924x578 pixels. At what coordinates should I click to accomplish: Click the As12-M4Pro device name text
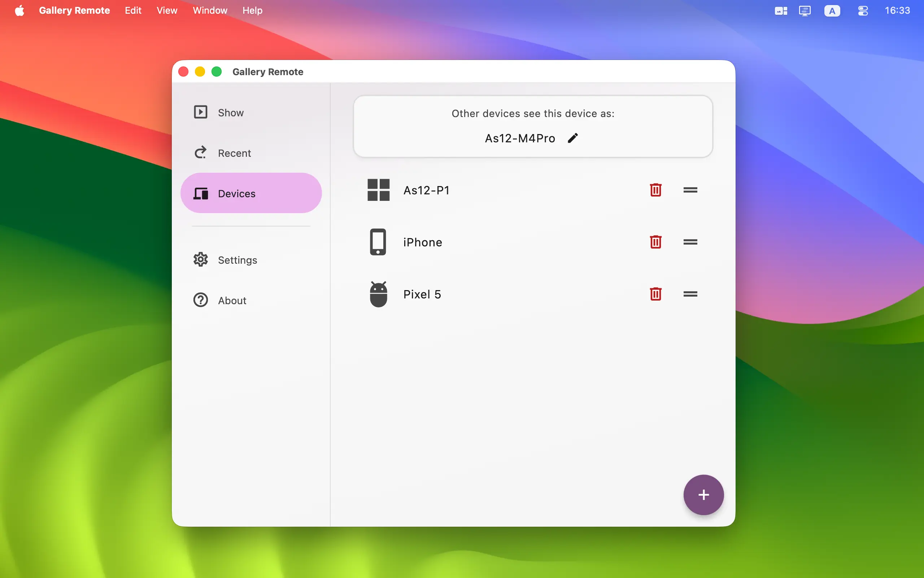pyautogui.click(x=520, y=138)
